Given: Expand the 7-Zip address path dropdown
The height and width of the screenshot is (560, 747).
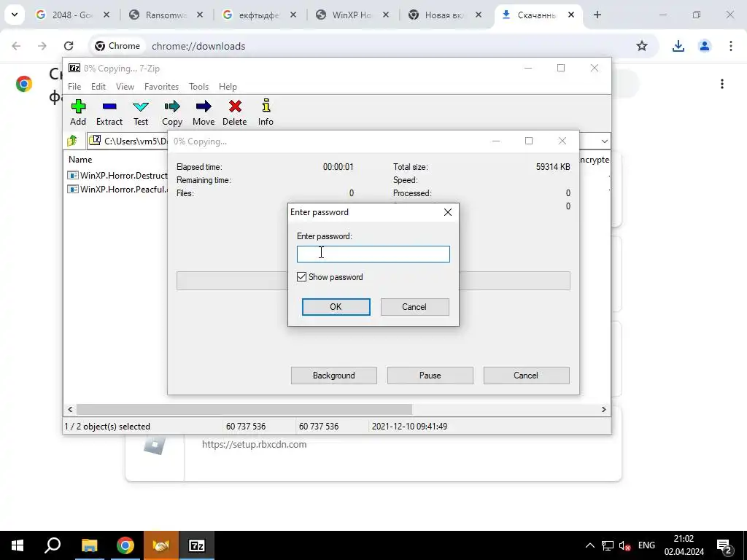Looking at the screenshot, I should tap(604, 141).
